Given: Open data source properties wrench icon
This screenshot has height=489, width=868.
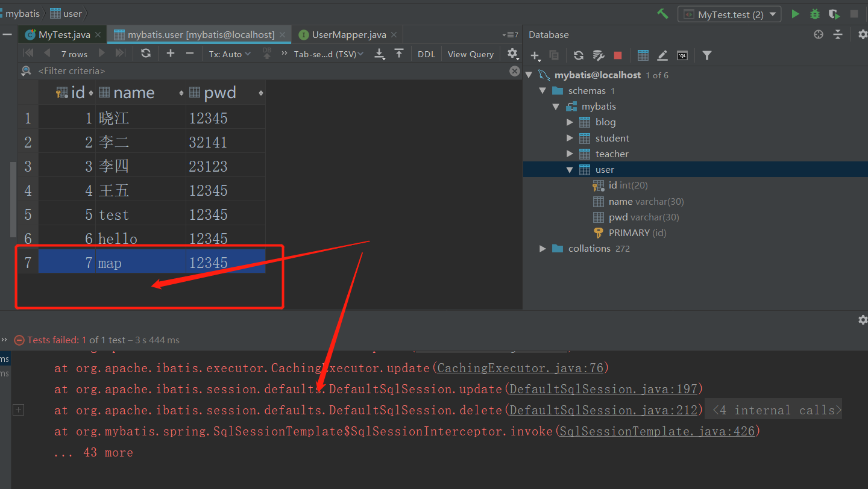Looking at the screenshot, I should (599, 55).
